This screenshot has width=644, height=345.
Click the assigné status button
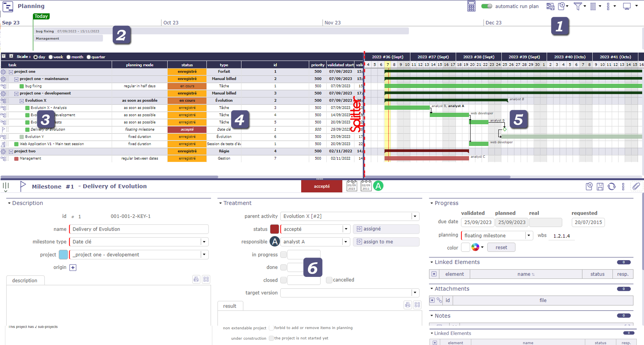pyautogui.click(x=386, y=229)
